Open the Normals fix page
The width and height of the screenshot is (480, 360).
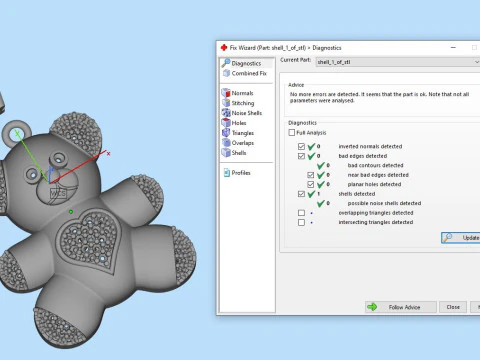(242, 93)
